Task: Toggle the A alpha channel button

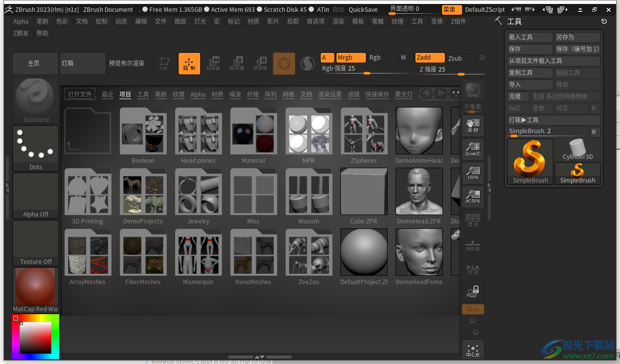Action: tap(327, 58)
